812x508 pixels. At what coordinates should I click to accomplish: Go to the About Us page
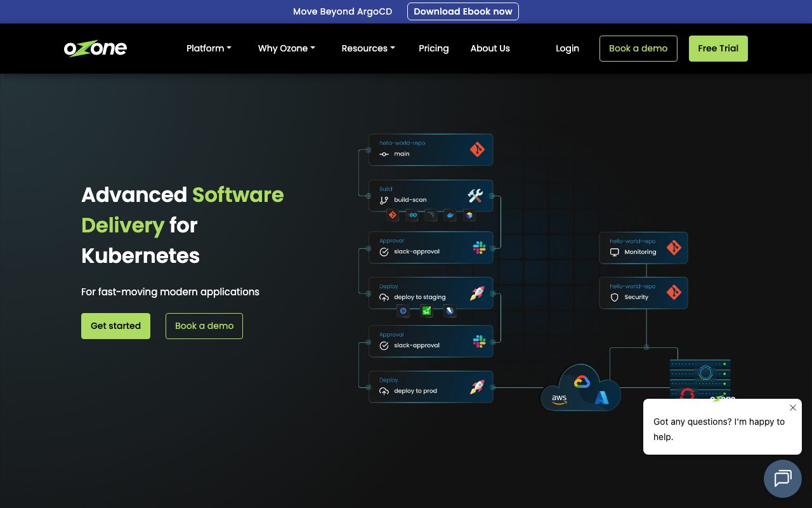(490, 48)
